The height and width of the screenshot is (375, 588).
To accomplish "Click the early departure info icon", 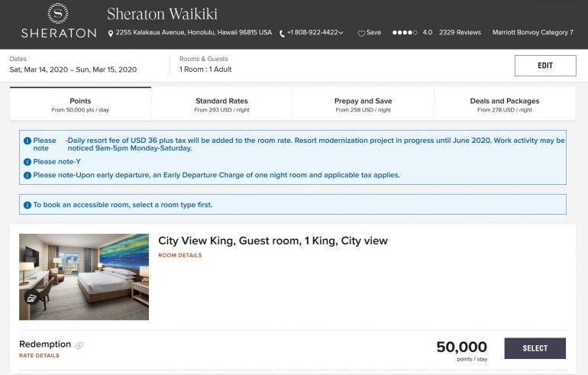I will click(27, 175).
